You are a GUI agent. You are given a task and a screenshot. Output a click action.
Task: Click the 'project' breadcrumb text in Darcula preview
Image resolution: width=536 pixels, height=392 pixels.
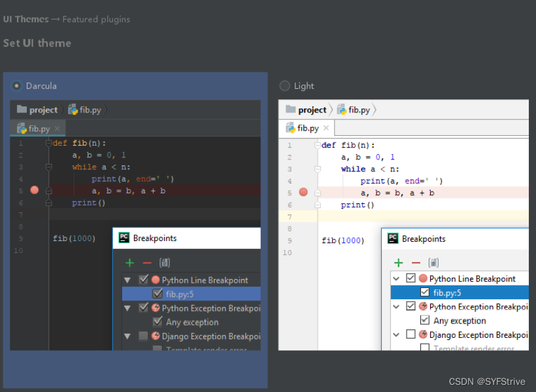pyautogui.click(x=43, y=110)
